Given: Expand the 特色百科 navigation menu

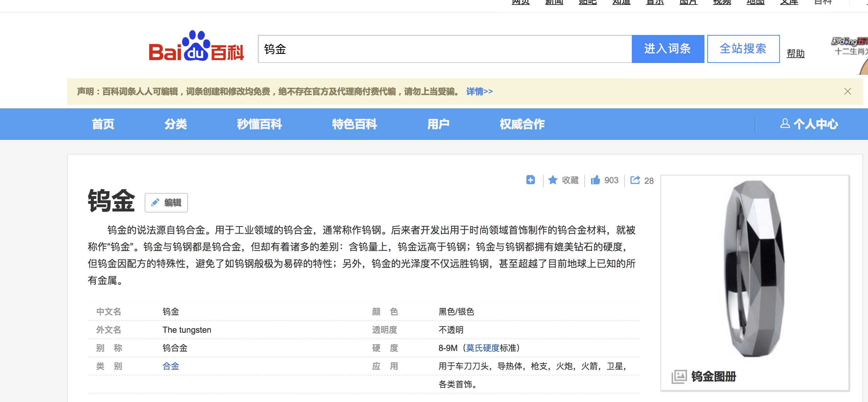Looking at the screenshot, I should [x=354, y=124].
